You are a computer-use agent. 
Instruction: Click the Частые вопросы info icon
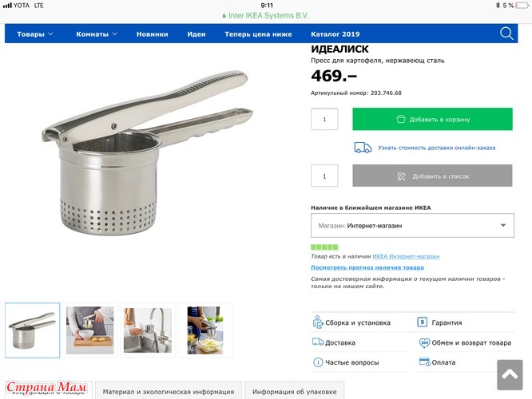click(x=318, y=362)
